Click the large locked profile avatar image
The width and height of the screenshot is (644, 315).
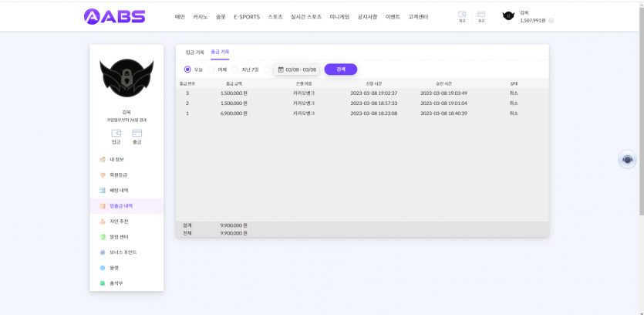pyautogui.click(x=126, y=78)
